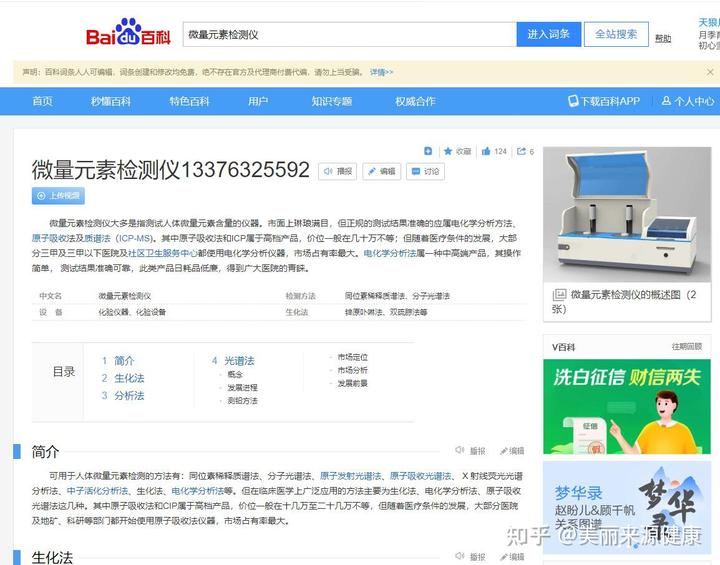Open the 电化学分析法 link in summary paragraph
The image size is (720, 565).
390,253
